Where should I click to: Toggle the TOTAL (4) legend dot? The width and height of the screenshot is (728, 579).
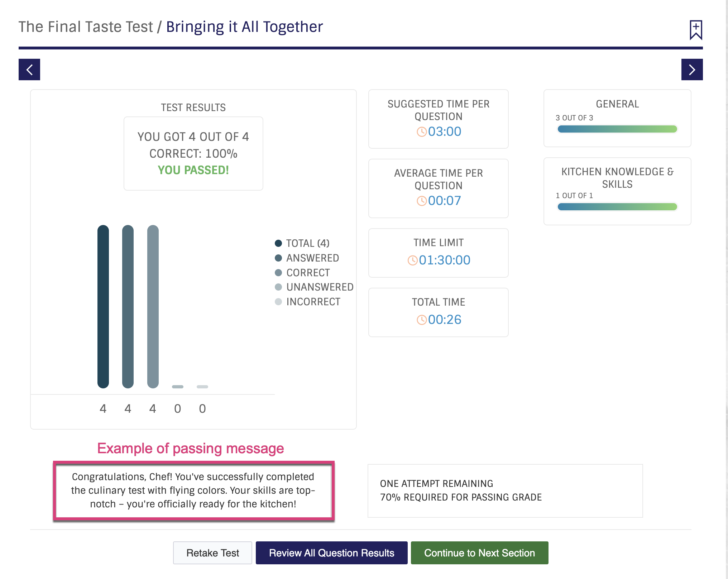[278, 243]
